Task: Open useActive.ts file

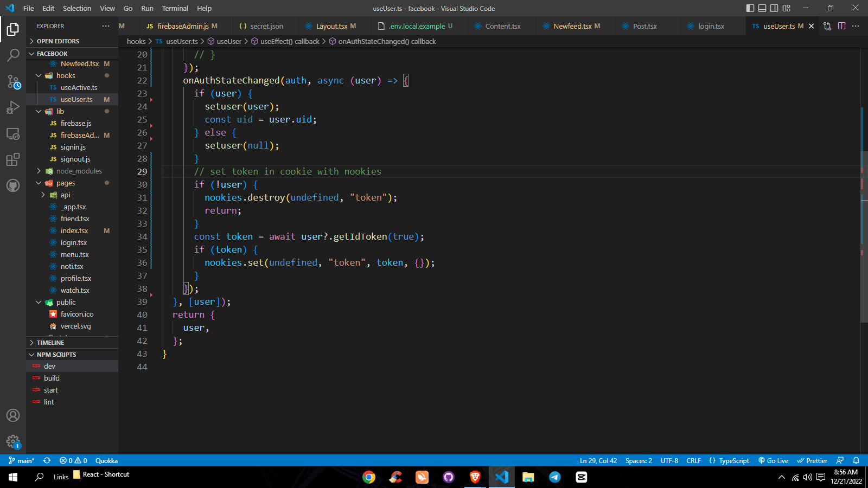Action: (72, 87)
